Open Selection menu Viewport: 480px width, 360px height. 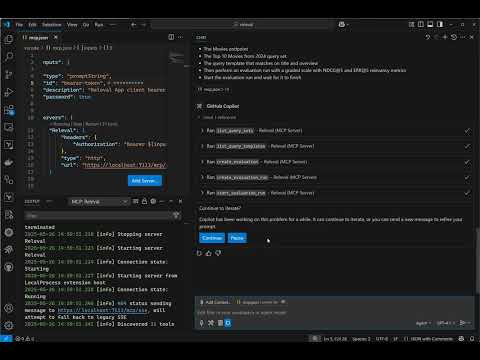pos(52,25)
